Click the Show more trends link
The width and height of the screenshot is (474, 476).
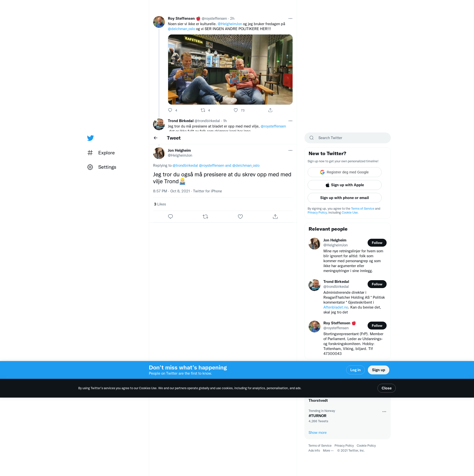(x=317, y=433)
